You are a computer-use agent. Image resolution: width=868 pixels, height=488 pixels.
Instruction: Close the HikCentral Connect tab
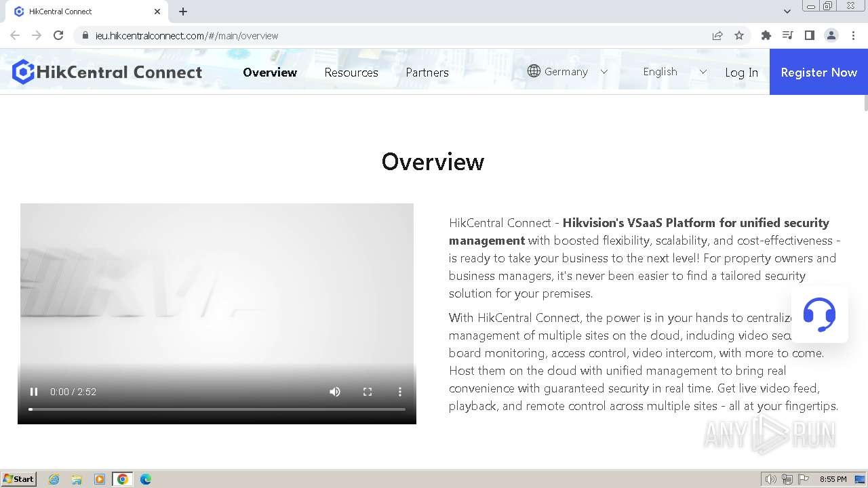click(x=157, y=12)
